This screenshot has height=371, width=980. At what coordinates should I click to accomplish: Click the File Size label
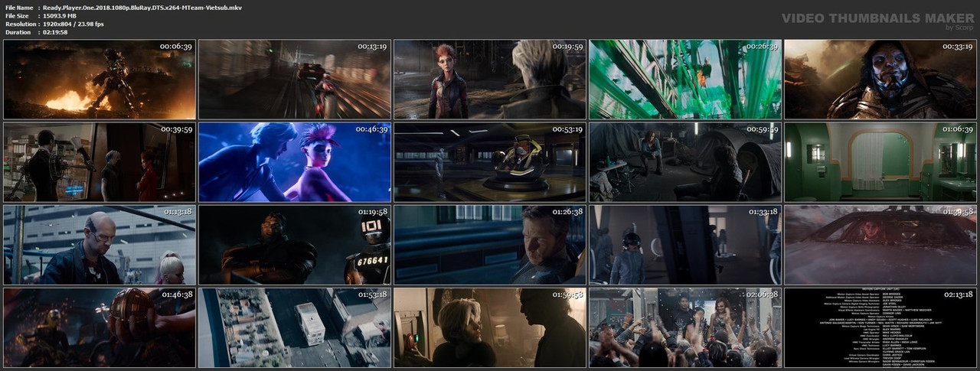[x=17, y=15]
